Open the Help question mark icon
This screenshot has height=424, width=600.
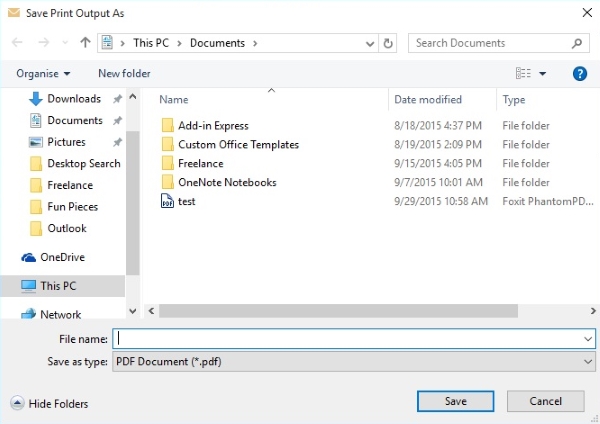coord(579,73)
